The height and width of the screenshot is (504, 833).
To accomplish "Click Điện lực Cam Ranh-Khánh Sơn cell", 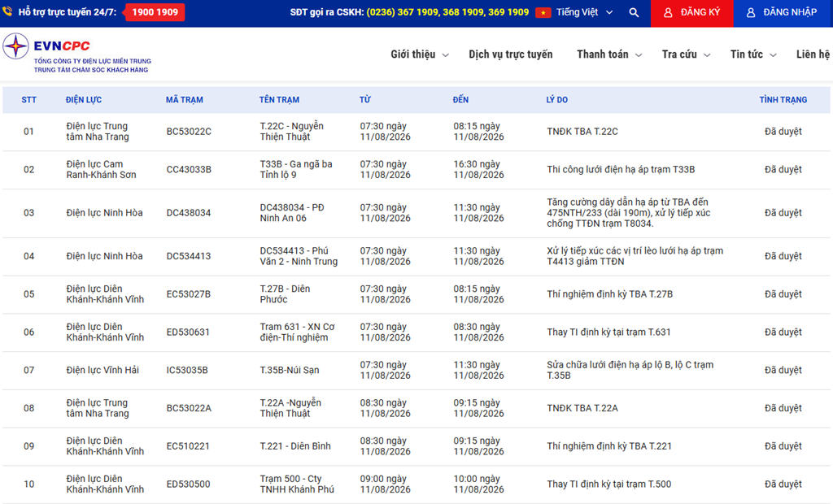I will tap(101, 170).
